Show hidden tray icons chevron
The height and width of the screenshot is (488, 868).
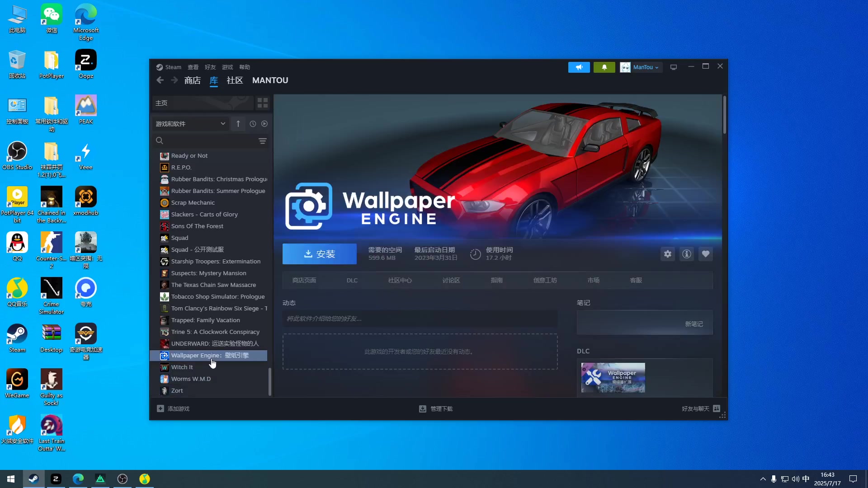(x=763, y=479)
